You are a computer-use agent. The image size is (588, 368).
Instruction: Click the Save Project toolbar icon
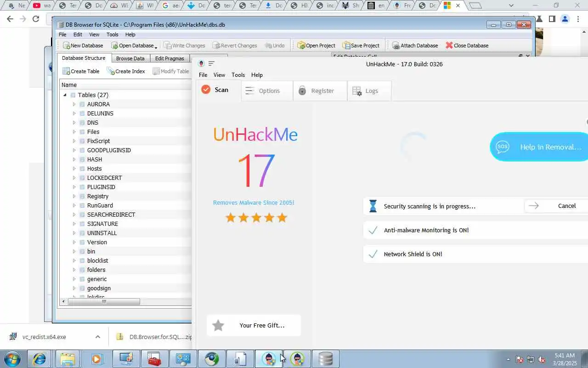[361, 46]
